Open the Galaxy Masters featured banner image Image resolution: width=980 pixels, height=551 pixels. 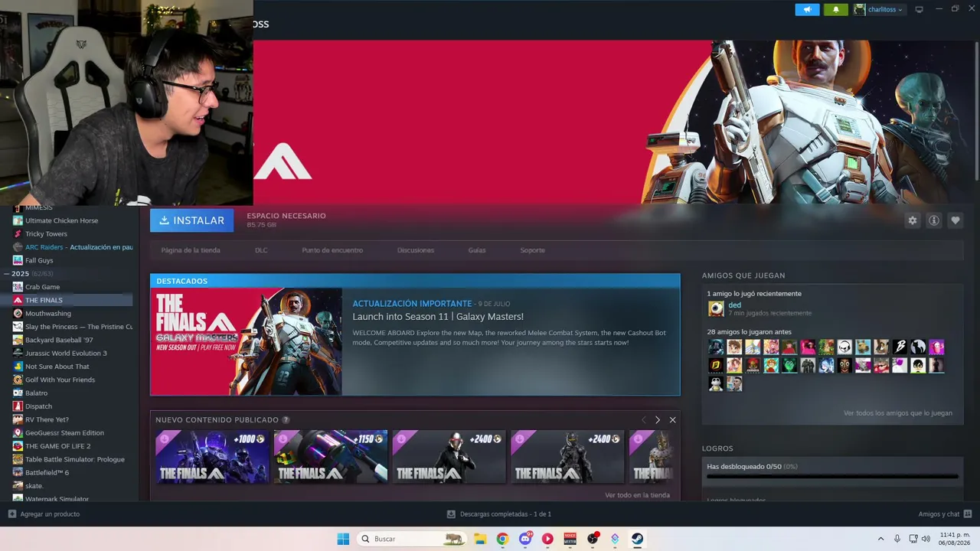[x=247, y=341]
